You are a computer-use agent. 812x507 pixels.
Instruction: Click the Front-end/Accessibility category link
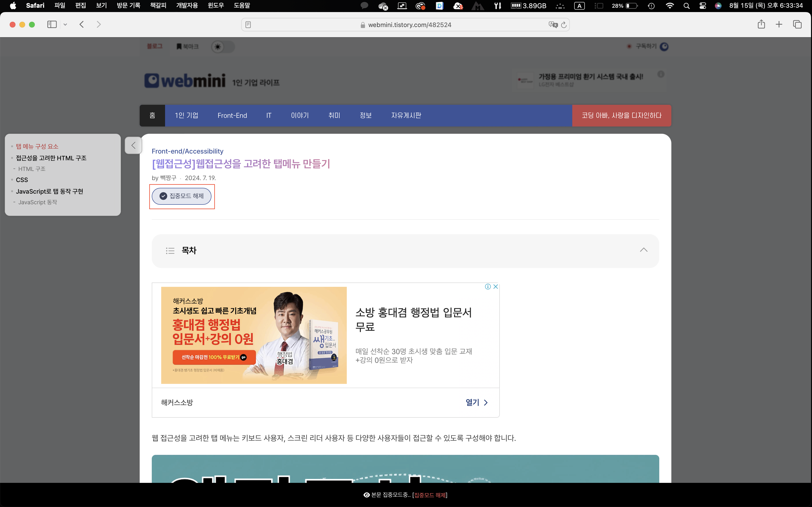pos(187,151)
